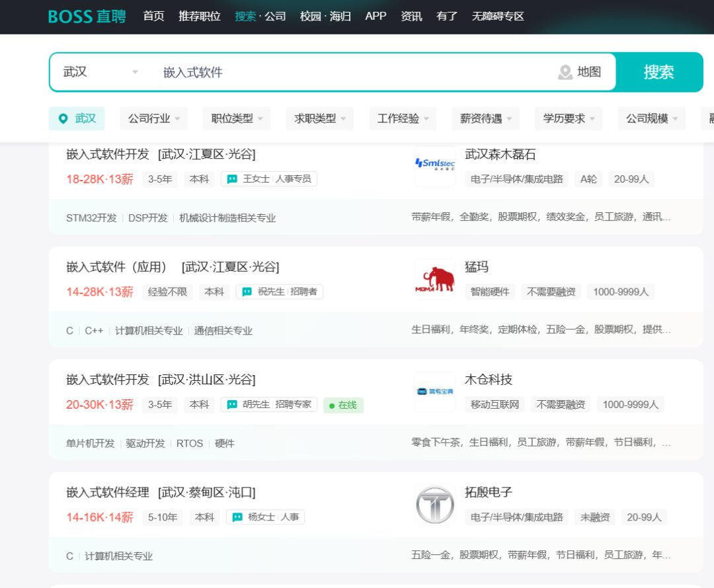
Task: Expand the 薪资待遇 filter dropdown
Action: pyautogui.click(x=486, y=118)
